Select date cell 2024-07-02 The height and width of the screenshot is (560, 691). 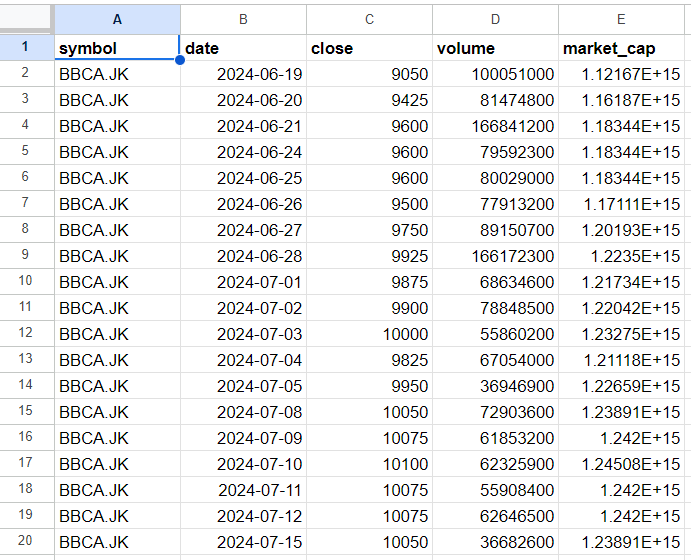243,308
